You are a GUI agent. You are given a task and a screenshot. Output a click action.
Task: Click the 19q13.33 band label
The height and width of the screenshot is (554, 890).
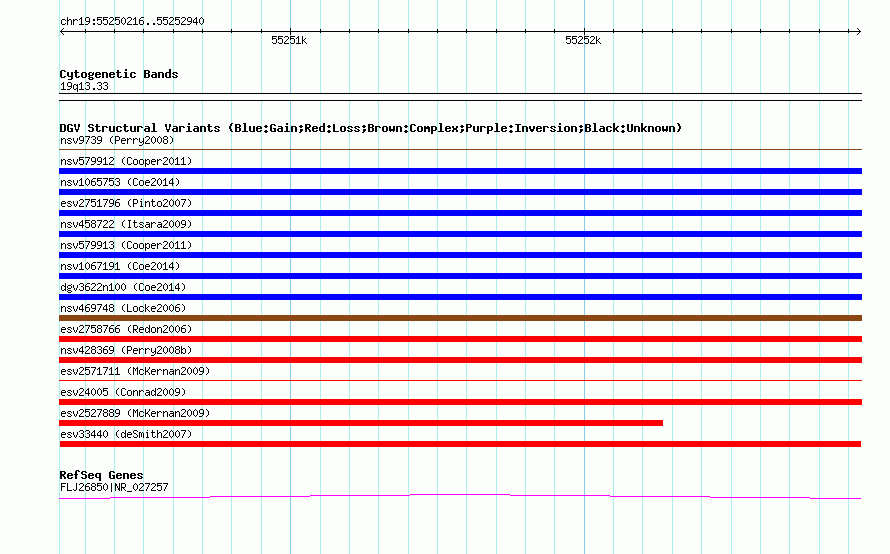84,86
